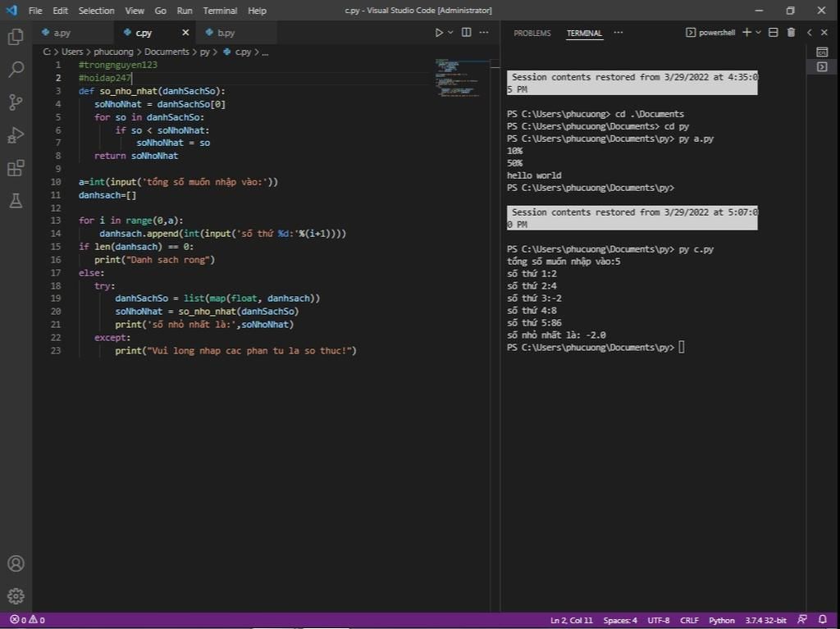Screen dimensions: 840x629
Task: Open the Testing flask view
Action: (16, 200)
